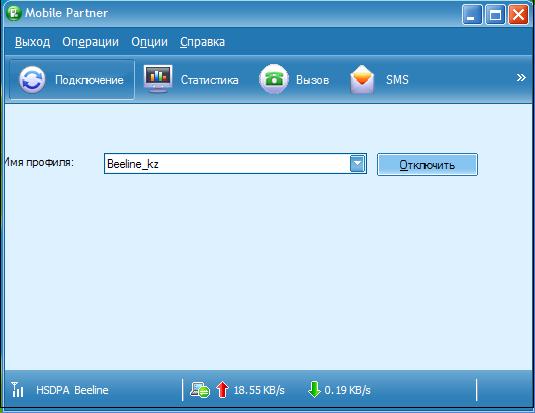The image size is (535, 413).
Task: Click the 18.55 KB/s upload speed
Action: tap(259, 390)
